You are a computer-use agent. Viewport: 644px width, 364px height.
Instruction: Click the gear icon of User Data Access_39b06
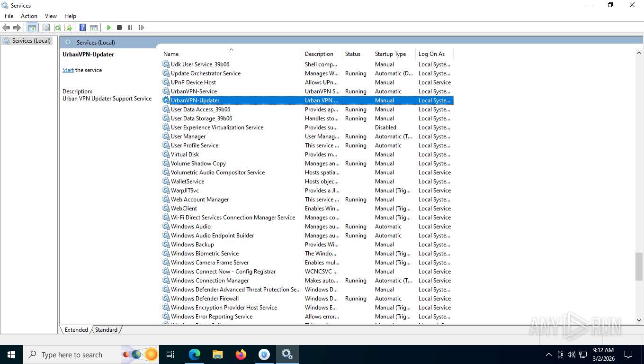(x=166, y=109)
